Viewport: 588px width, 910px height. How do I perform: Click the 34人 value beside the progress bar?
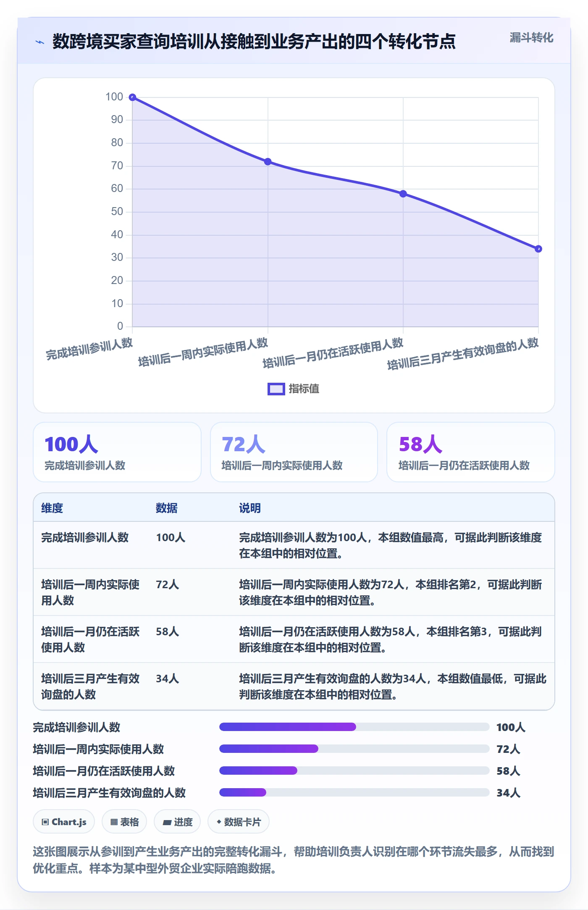tap(508, 793)
